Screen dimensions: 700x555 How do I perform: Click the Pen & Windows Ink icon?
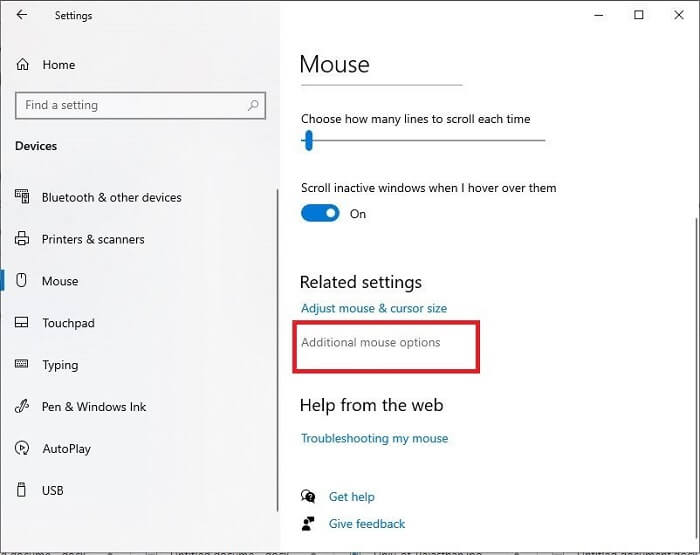[23, 407]
